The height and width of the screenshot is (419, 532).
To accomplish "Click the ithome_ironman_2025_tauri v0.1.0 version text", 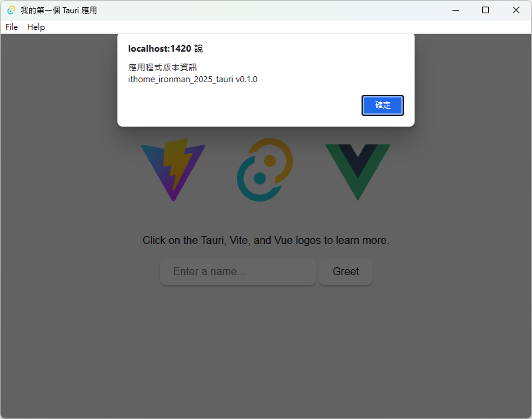I will (193, 80).
